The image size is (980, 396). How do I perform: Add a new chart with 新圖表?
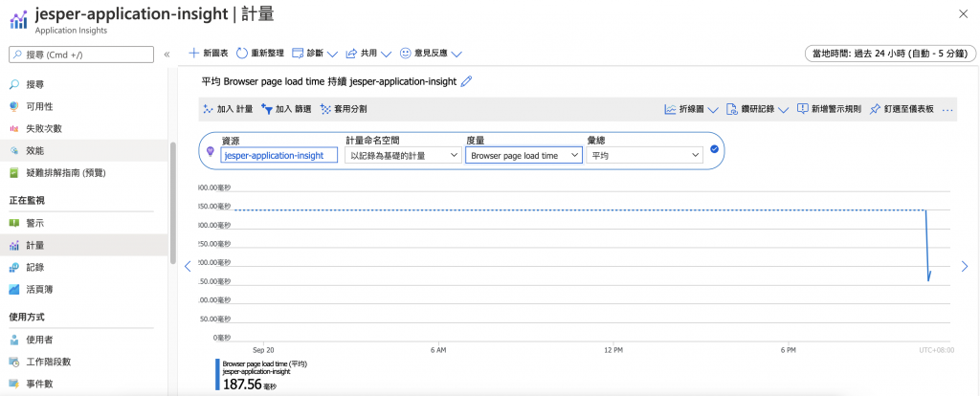208,54
